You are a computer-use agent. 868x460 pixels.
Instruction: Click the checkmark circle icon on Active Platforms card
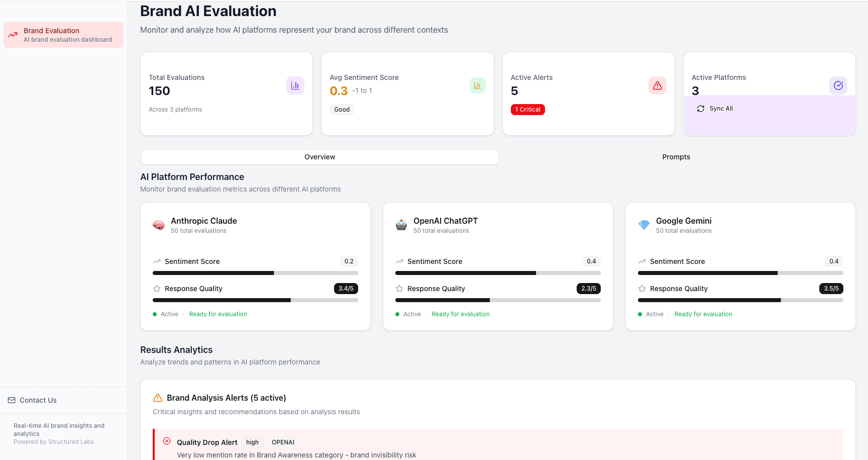point(838,85)
